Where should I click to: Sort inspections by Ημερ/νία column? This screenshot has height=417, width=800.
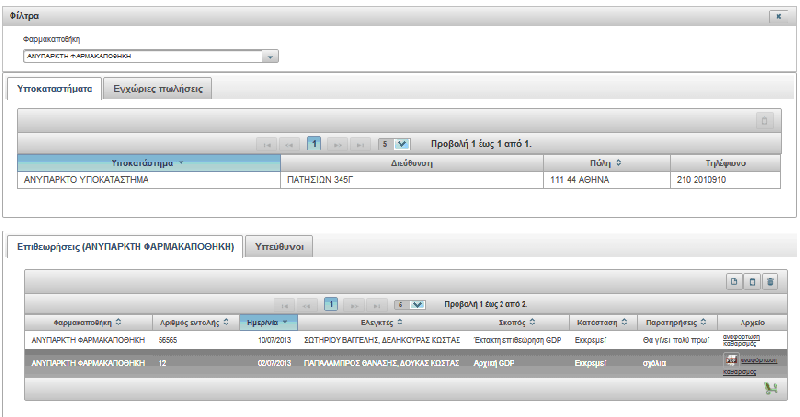tap(268, 323)
